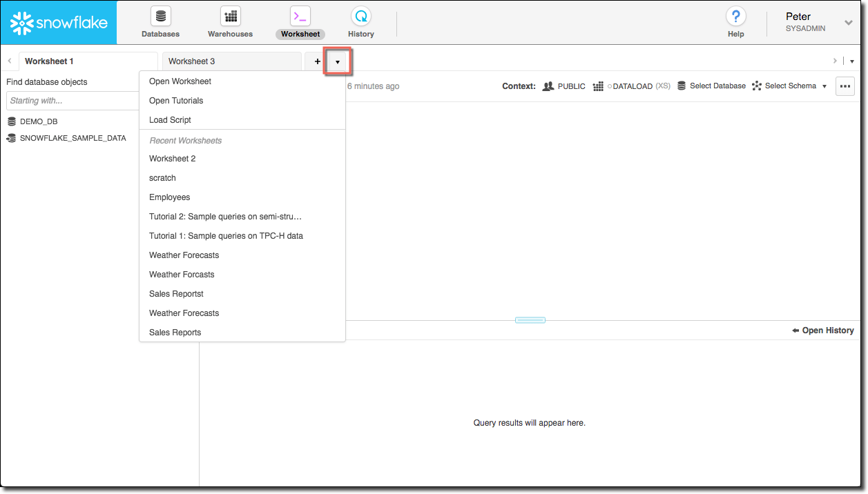Select SNOWFLAKE_SAMPLE_DATA in the object tree
868x494 pixels.
pos(73,138)
